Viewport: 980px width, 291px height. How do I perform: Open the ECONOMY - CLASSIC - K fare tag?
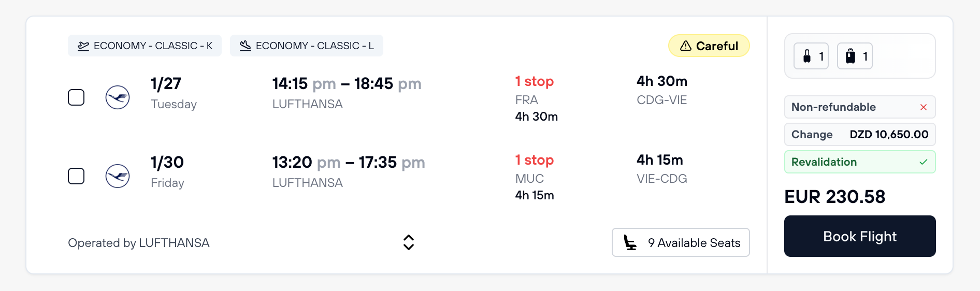[x=145, y=46]
